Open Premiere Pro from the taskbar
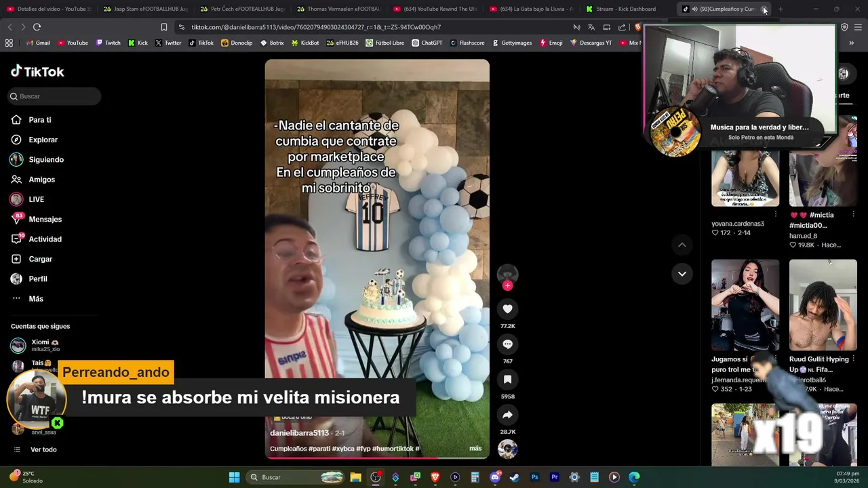Viewport: 868px width, 488px height. (554, 477)
